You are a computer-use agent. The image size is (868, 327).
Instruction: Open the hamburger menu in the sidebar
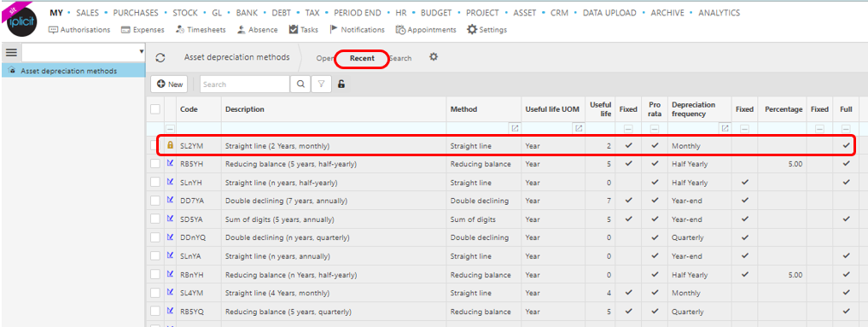coord(11,53)
